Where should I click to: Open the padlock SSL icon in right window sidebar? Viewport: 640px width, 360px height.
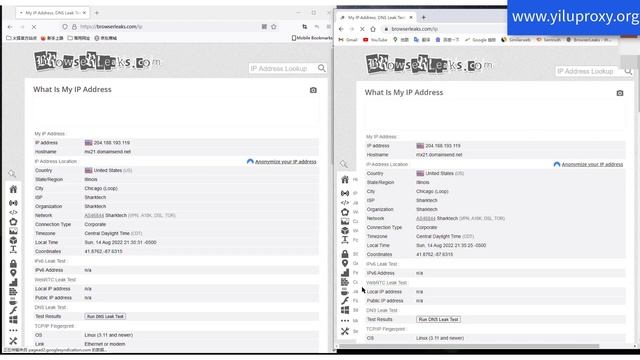point(345,254)
